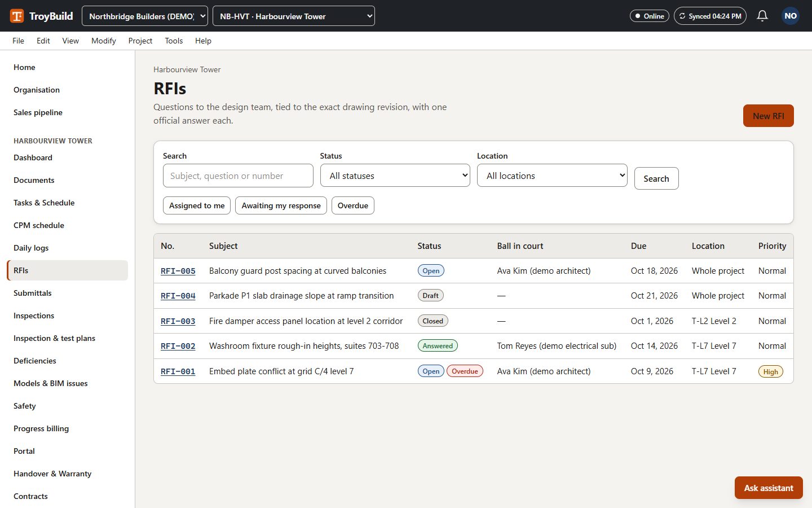Open the Tools menu
812x508 pixels.
point(174,41)
